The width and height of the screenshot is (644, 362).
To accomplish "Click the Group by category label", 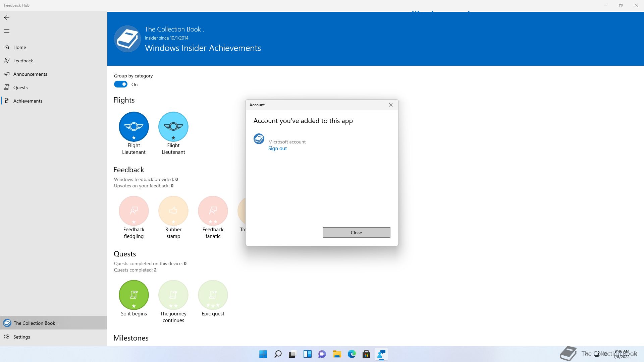I will [x=133, y=76].
